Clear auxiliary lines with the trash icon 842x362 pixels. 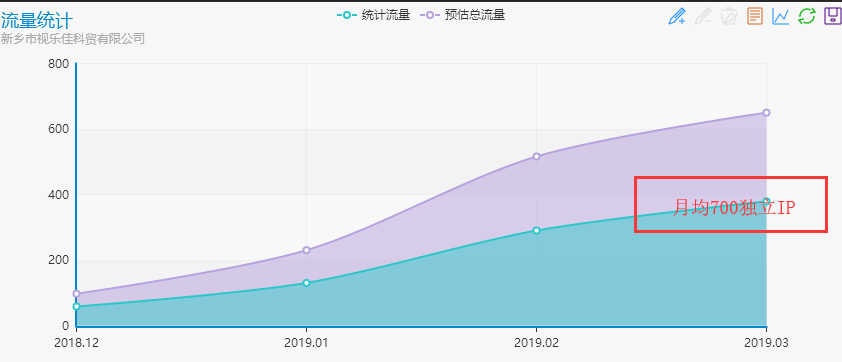click(x=729, y=16)
